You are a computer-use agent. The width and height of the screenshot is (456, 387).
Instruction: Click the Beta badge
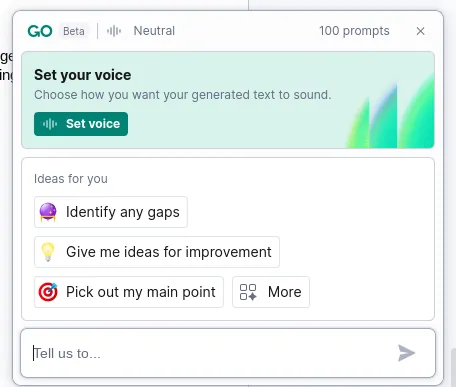[74, 31]
